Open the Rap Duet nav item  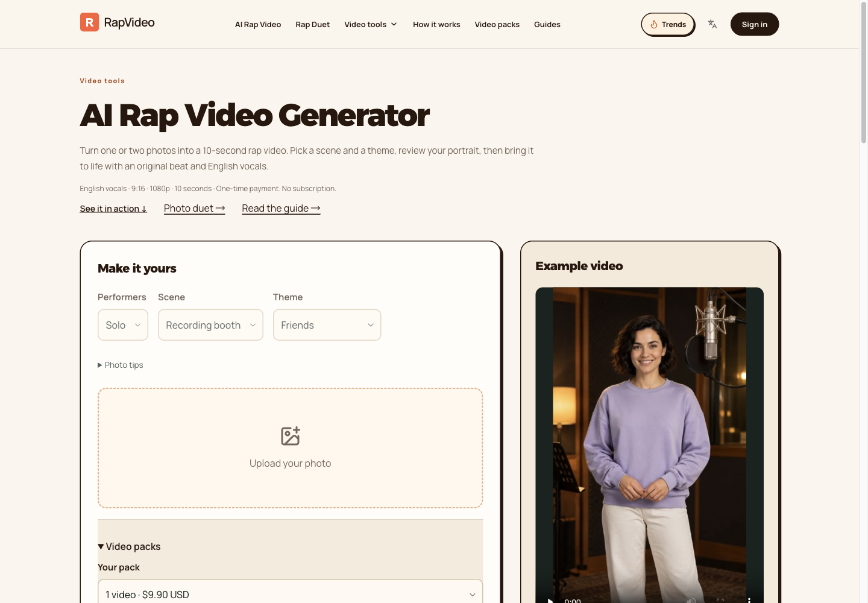click(312, 25)
